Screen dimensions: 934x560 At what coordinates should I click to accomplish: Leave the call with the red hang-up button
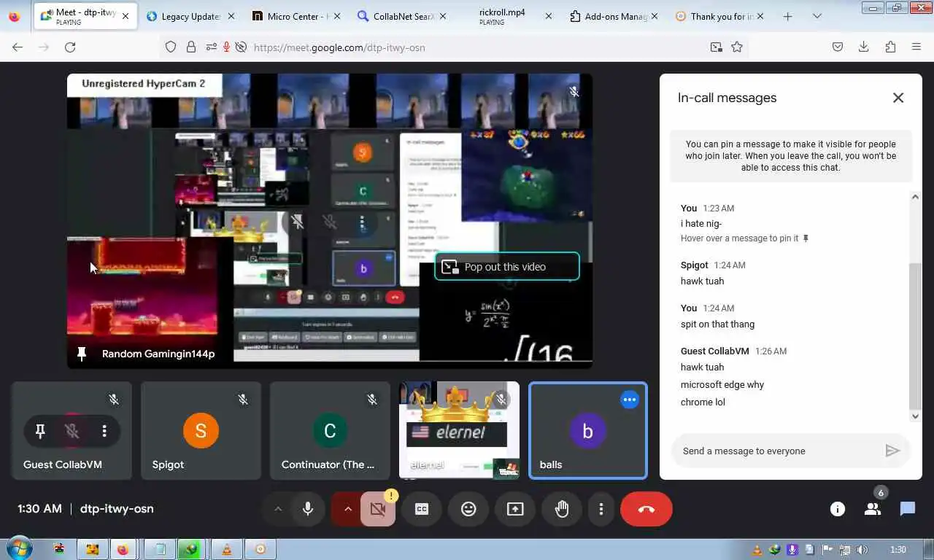pyautogui.click(x=647, y=509)
